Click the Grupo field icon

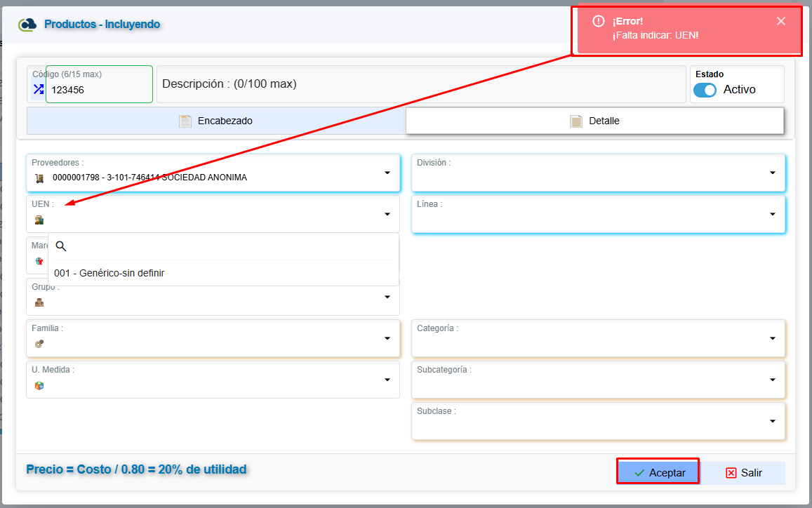pos(39,302)
